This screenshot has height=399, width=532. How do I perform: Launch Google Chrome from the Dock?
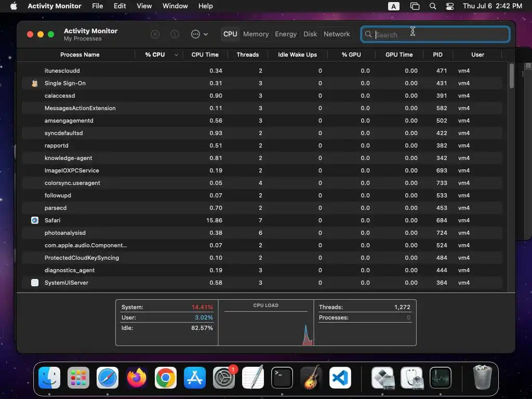click(x=166, y=378)
